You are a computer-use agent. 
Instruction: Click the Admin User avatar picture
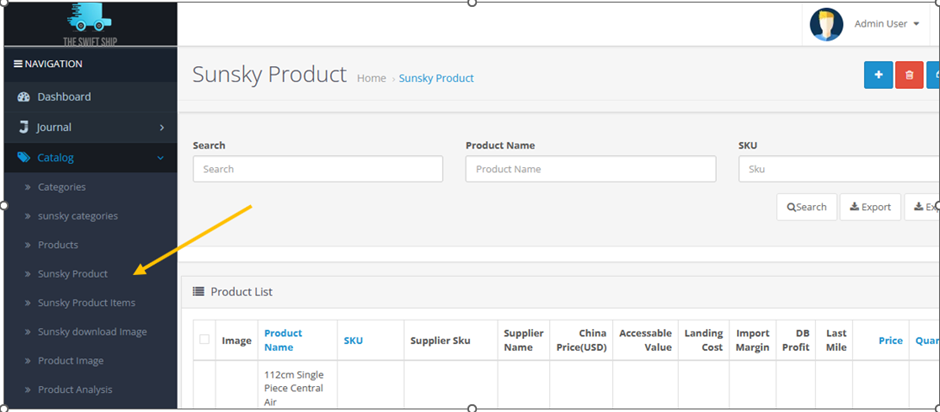826,24
